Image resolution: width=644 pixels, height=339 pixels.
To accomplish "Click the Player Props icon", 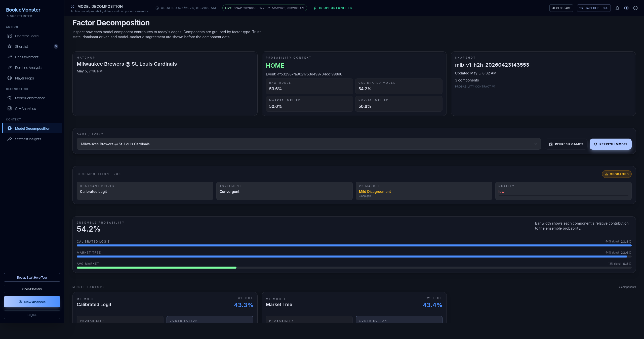I will [x=10, y=78].
